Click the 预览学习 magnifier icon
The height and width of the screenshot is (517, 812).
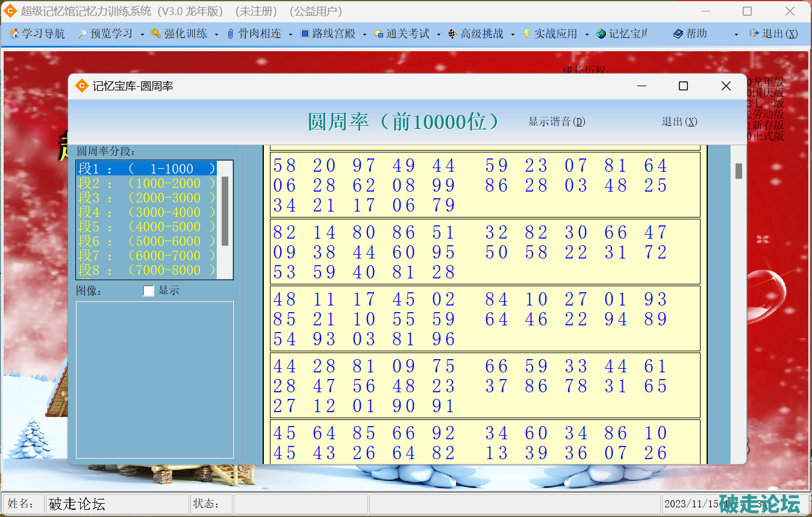pyautogui.click(x=83, y=34)
